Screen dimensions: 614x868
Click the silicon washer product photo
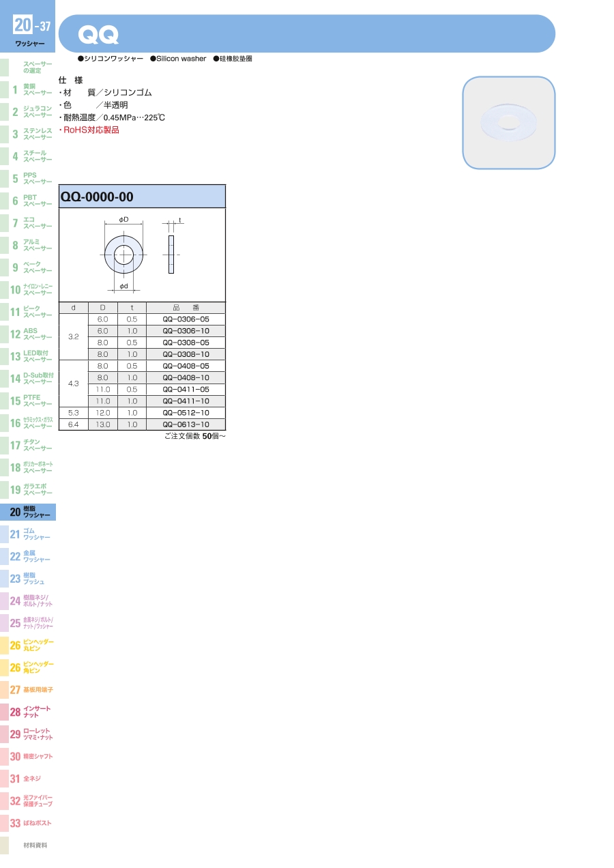point(508,123)
